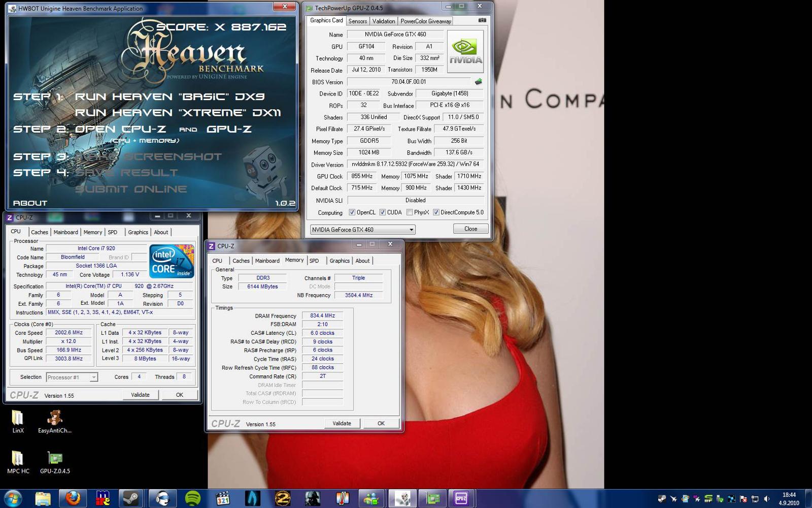
Task: Click RUN HEAVEN "XTREME" DX11
Action: point(178,112)
